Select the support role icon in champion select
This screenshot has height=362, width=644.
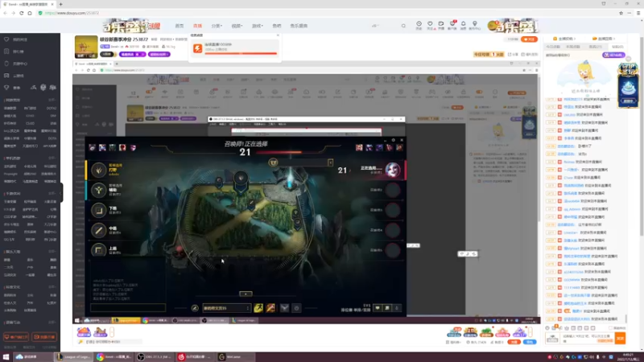click(x=98, y=190)
